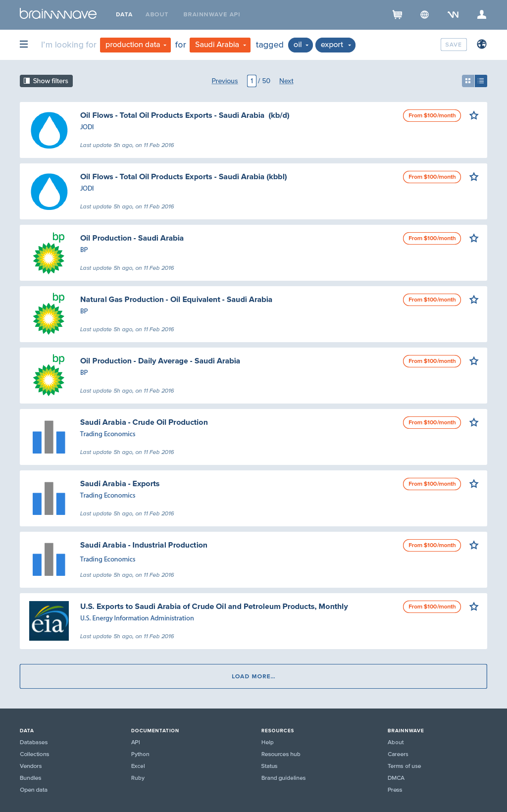This screenshot has width=507, height=812.
Task: Open Natural Gas Production - Oil Equivalent title
Action: (176, 300)
